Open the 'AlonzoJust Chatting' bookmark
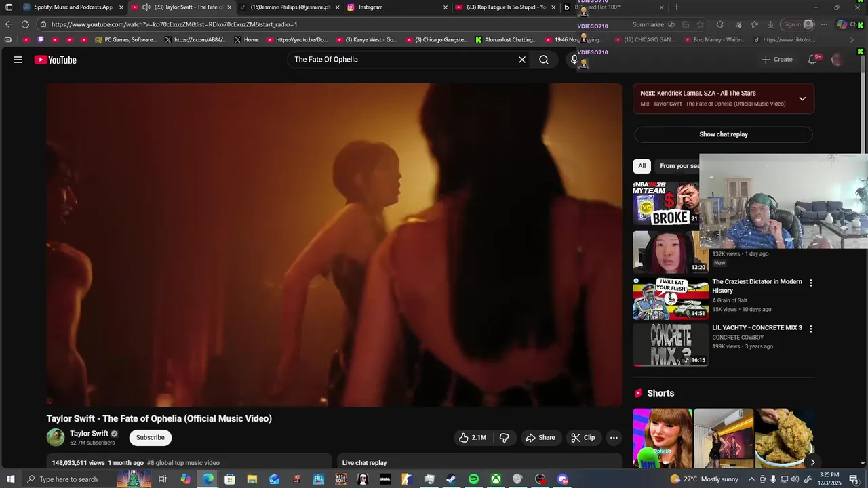 click(506, 40)
